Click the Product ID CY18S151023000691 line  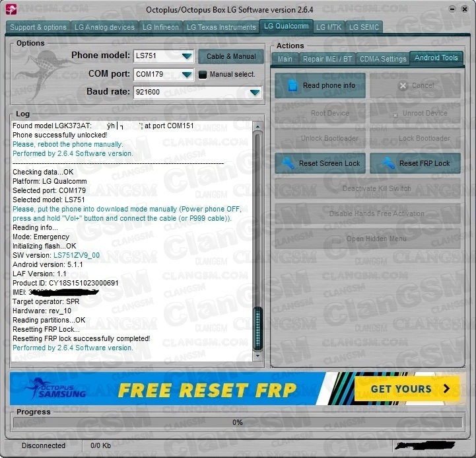pyautogui.click(x=65, y=283)
